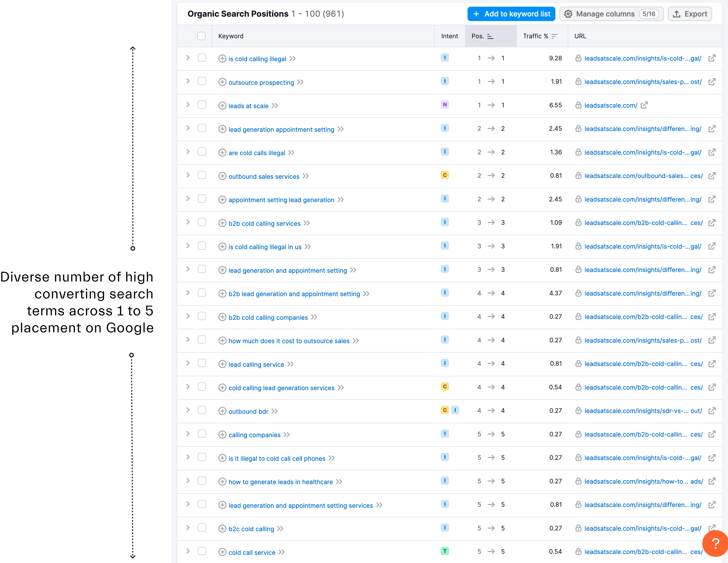Click the orange help question mark bubble
The height and width of the screenshot is (563, 728).
715,543
